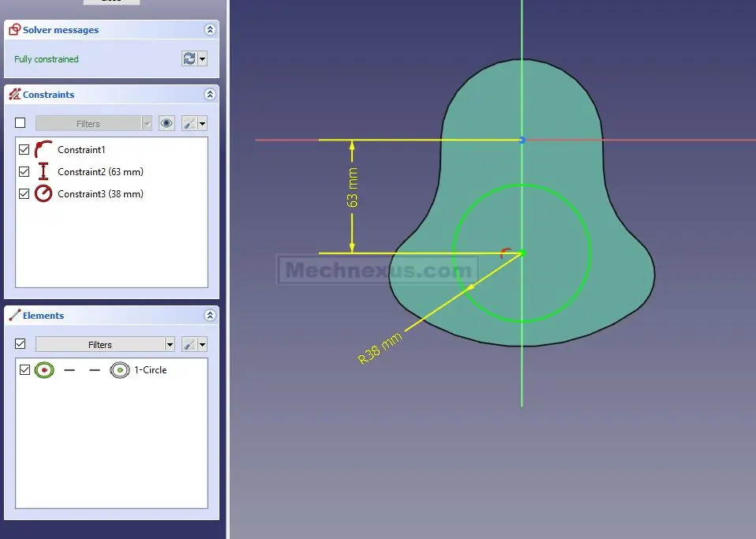Open Elements panel settings tool icon

pyautogui.click(x=189, y=344)
